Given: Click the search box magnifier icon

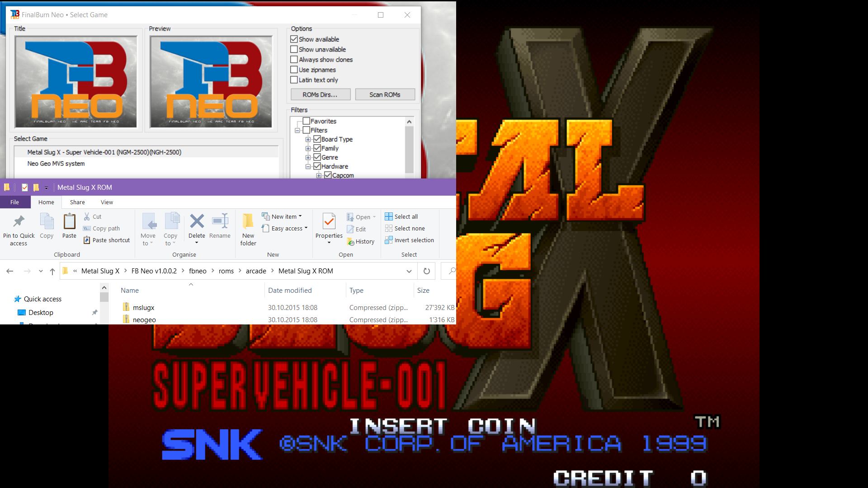Looking at the screenshot, I should point(452,271).
